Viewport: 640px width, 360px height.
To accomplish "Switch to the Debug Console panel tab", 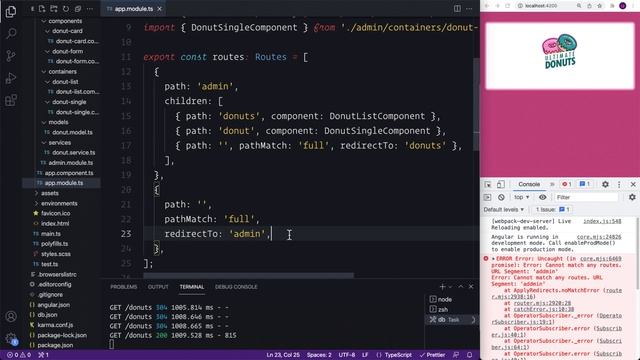I will [236, 287].
